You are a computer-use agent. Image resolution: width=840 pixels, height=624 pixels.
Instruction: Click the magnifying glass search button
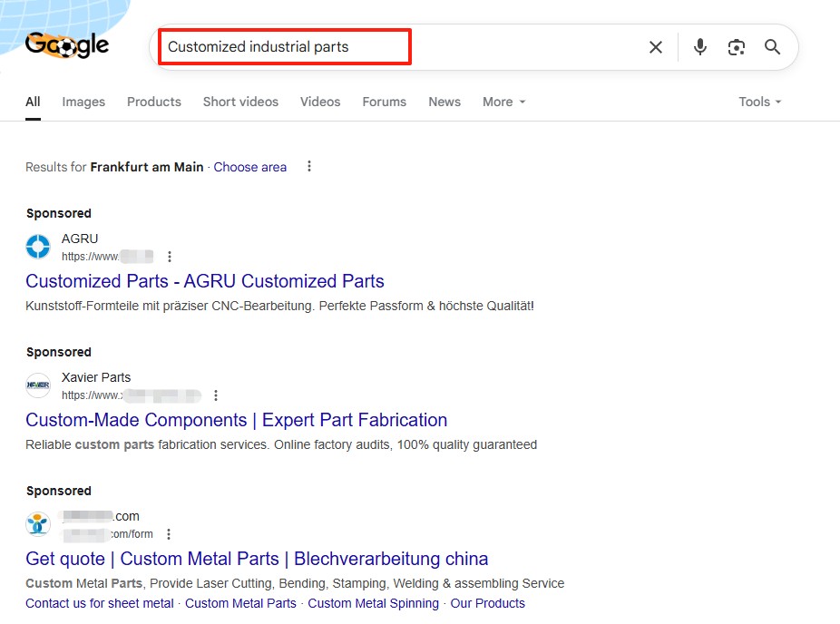(x=772, y=47)
